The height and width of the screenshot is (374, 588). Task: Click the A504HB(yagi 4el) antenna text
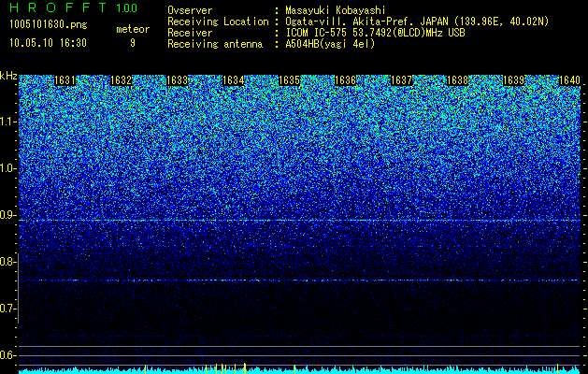point(330,44)
